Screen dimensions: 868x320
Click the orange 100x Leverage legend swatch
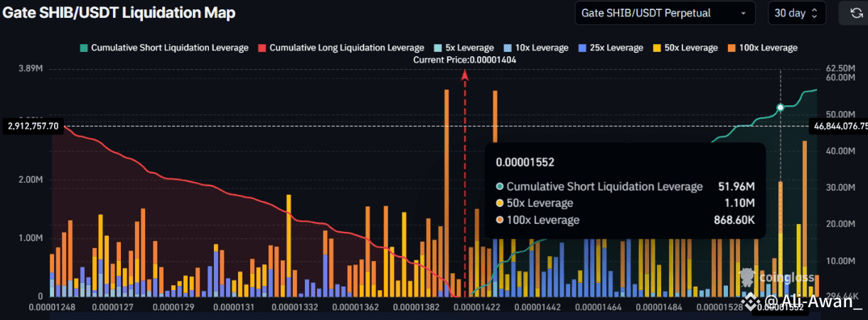[x=731, y=48]
